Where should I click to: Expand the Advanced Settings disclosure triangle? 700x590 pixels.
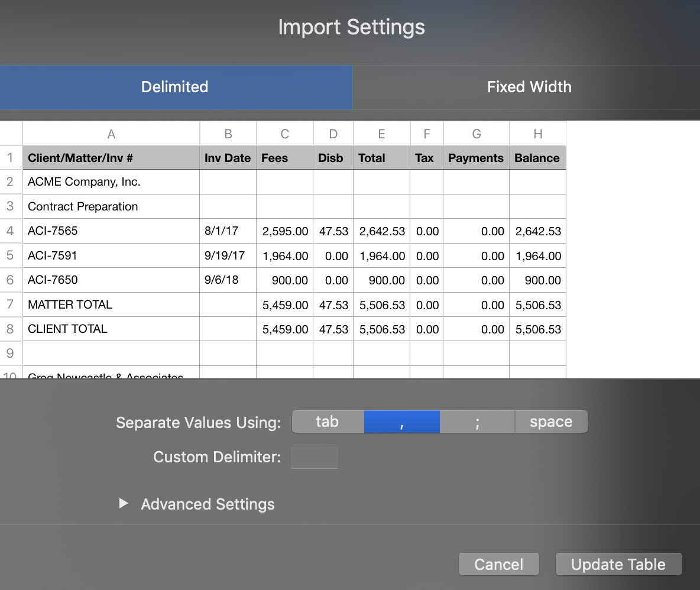[x=124, y=504]
